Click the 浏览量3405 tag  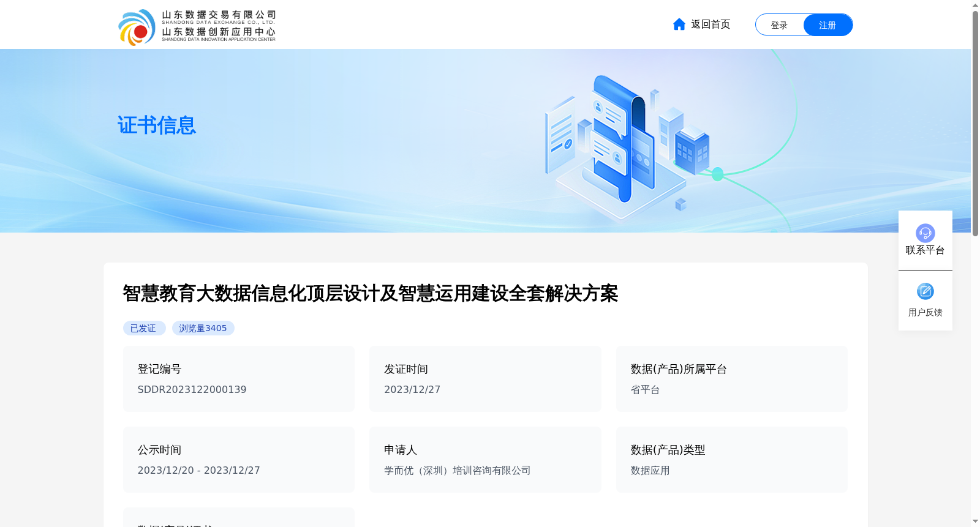(x=203, y=328)
